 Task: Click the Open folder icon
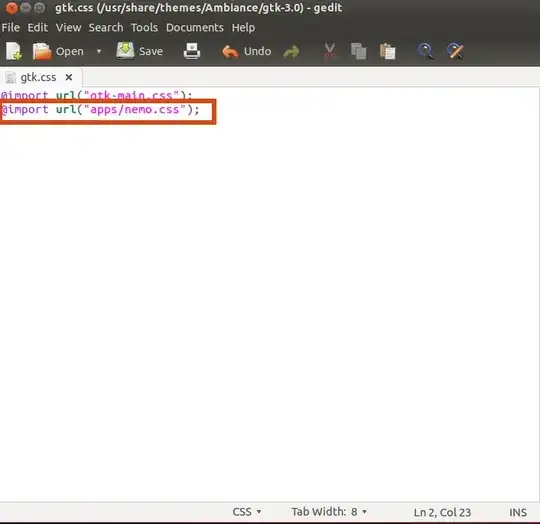coord(42,51)
